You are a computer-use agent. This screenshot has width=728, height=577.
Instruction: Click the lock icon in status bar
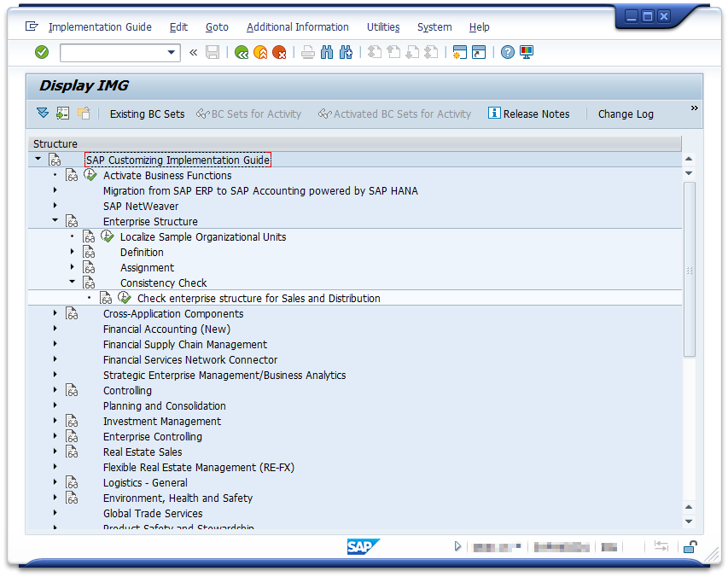click(690, 547)
